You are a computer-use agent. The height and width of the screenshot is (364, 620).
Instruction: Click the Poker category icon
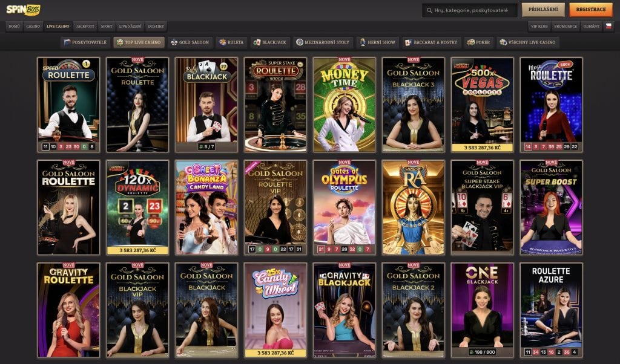click(470, 42)
